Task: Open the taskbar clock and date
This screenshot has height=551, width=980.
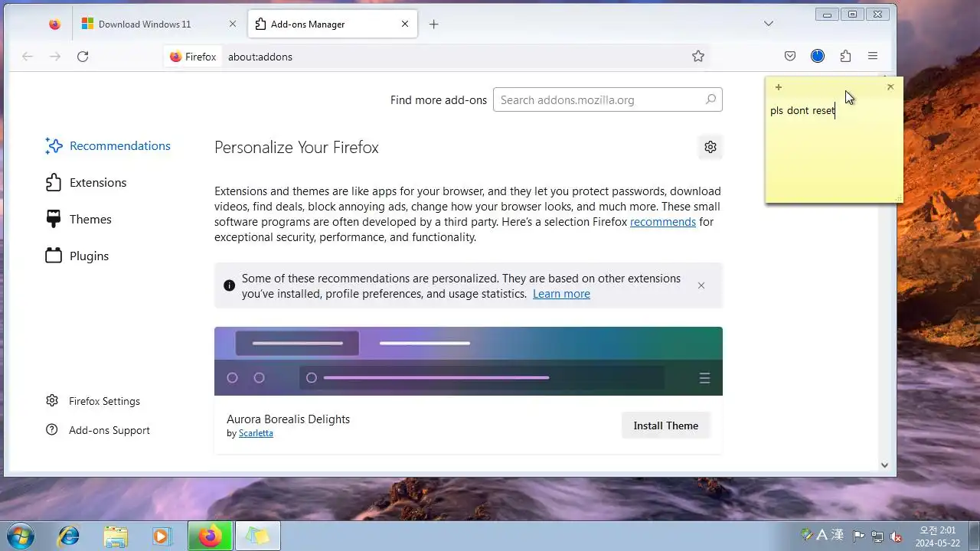Action: point(937,536)
